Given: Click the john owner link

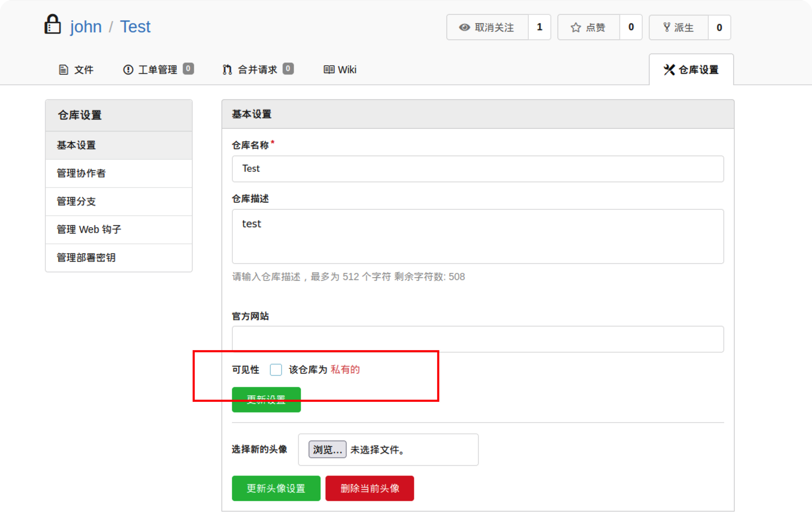Looking at the screenshot, I should (86, 27).
